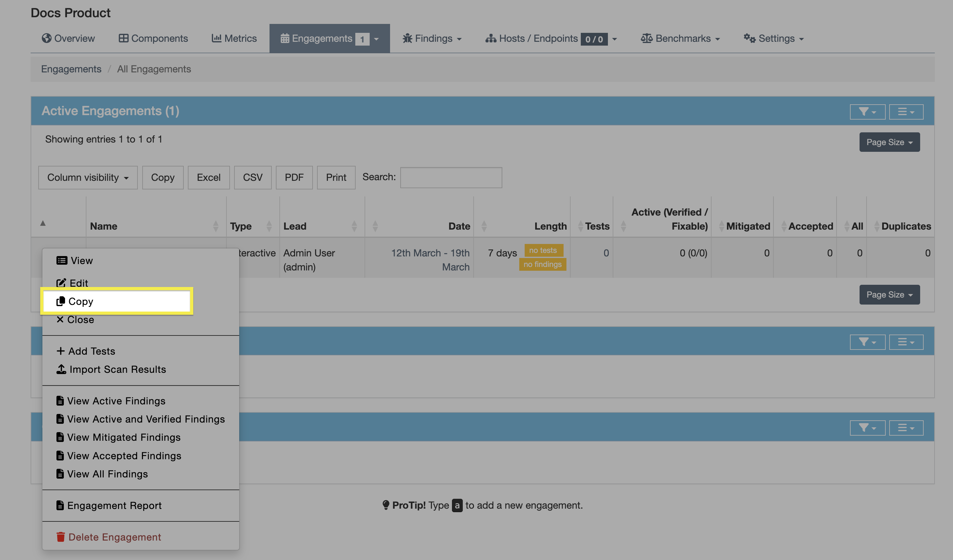Click the Close X icon in menu
The height and width of the screenshot is (560, 953).
point(60,320)
